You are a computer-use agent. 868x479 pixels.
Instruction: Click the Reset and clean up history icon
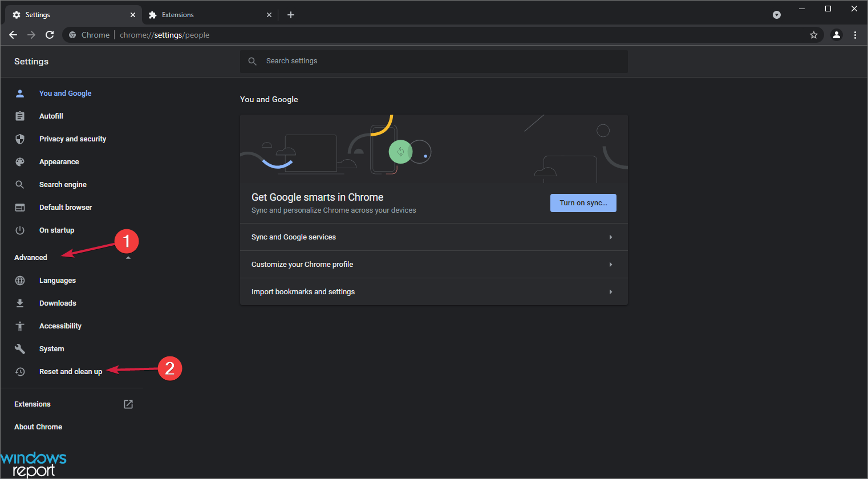[20, 371]
